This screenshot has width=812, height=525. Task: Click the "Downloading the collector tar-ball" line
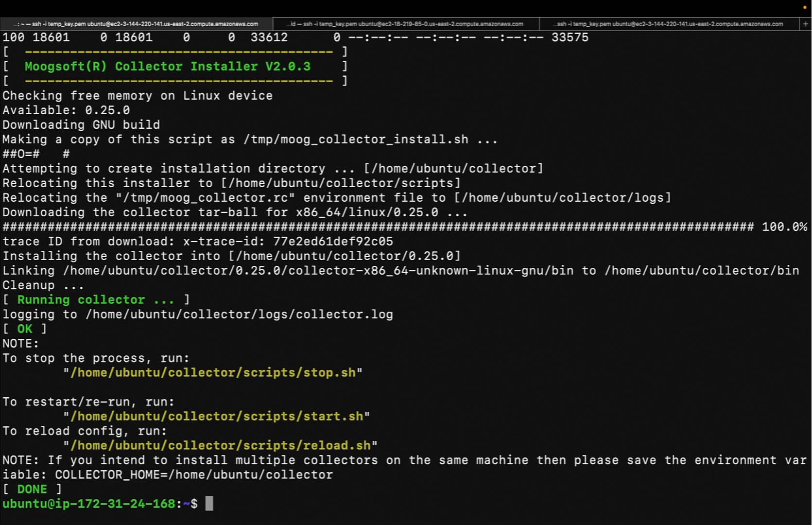tap(235, 212)
